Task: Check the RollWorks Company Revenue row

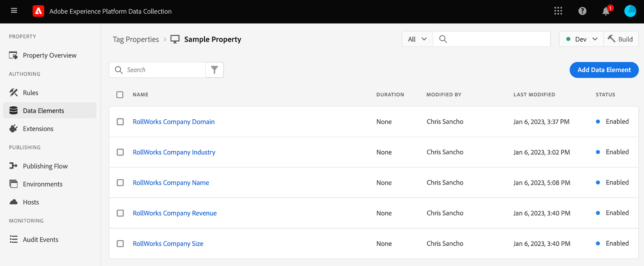Action: pos(120,213)
